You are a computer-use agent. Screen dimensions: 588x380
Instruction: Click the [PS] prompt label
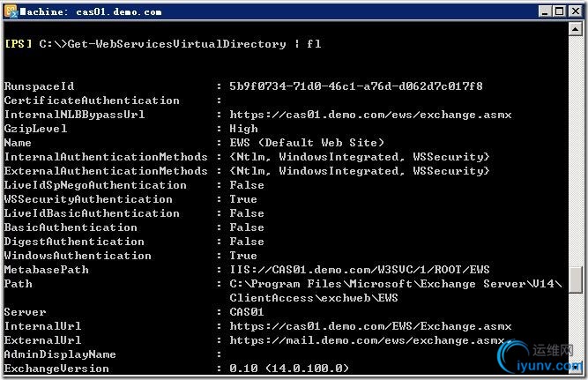point(18,43)
